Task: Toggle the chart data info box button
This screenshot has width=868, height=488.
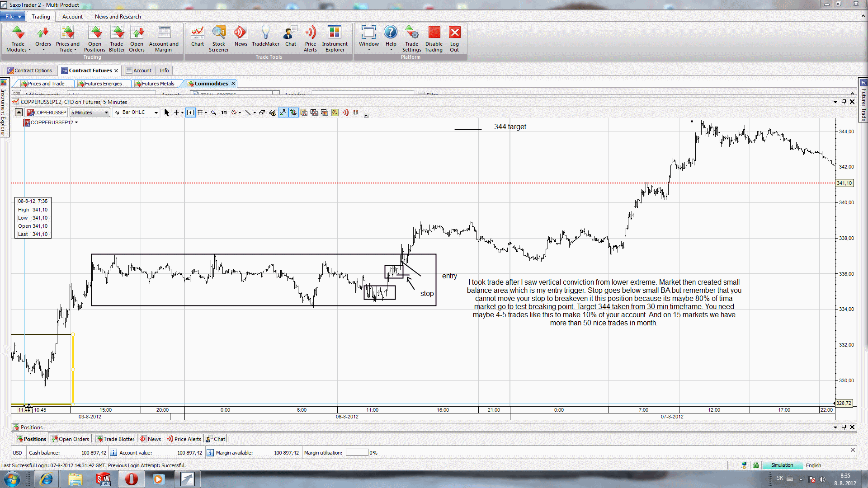Action: [190, 113]
